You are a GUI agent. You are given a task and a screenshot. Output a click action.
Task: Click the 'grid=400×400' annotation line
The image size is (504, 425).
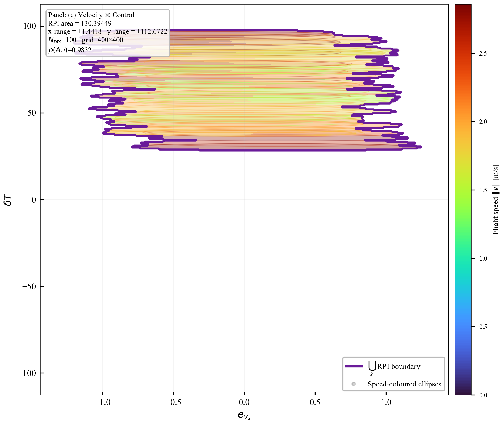pyautogui.click(x=103, y=40)
